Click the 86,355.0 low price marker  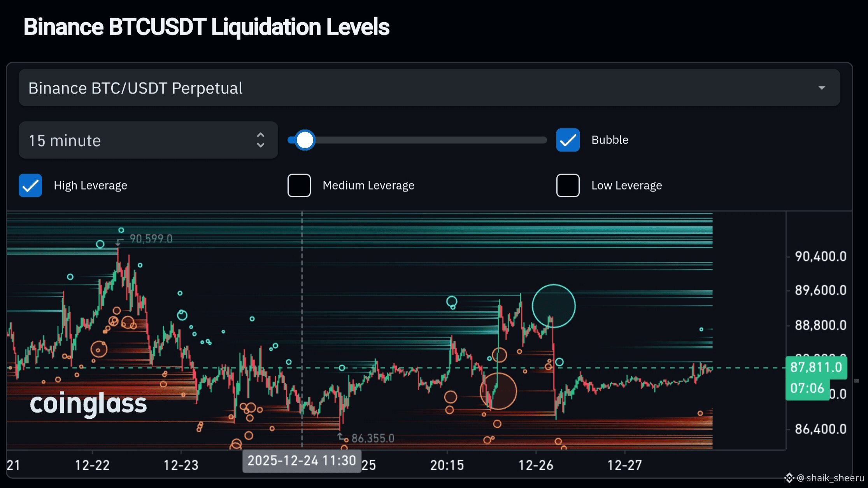click(372, 439)
